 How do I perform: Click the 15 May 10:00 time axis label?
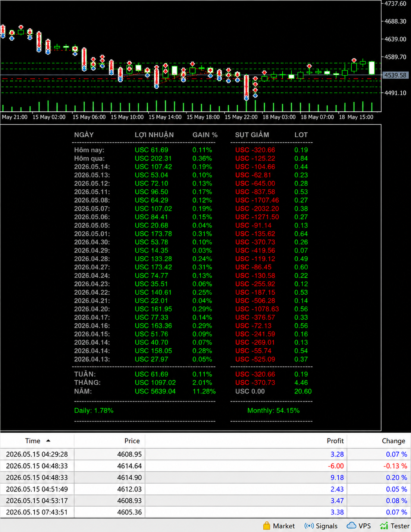127,117
